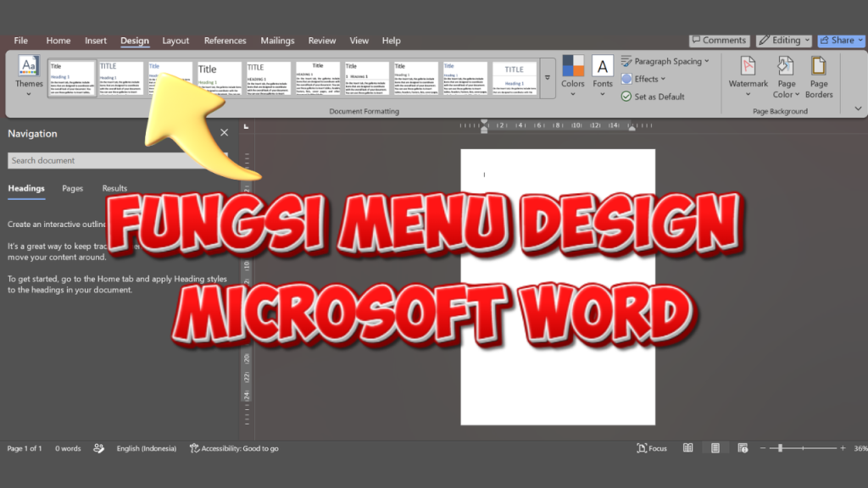The width and height of the screenshot is (868, 488).
Task: Open the Comments pane
Action: (x=719, y=41)
